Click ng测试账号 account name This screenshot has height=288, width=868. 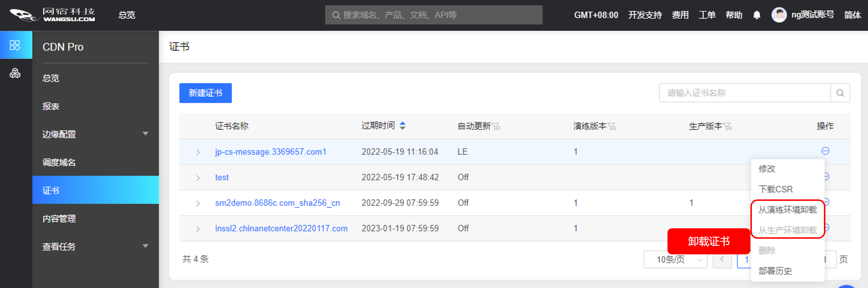[813, 15]
